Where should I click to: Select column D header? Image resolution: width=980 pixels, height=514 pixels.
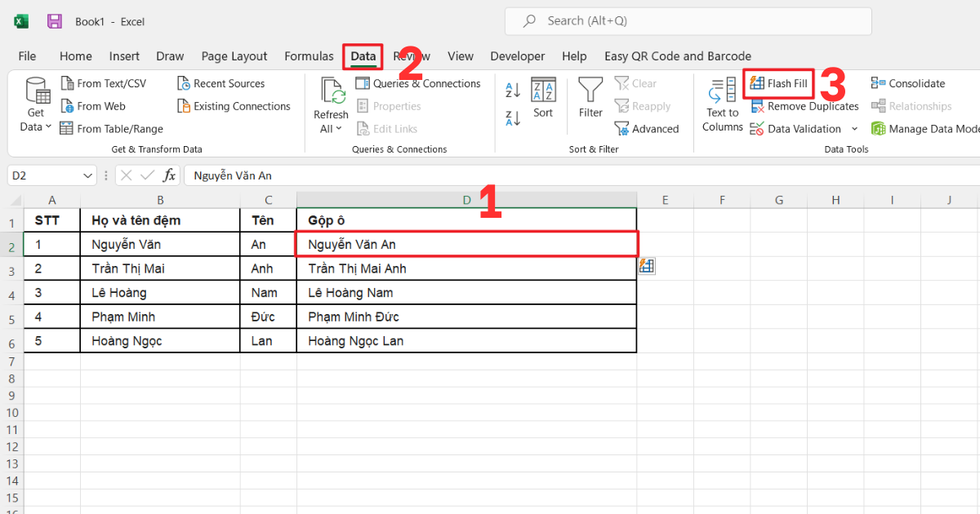[x=466, y=201]
